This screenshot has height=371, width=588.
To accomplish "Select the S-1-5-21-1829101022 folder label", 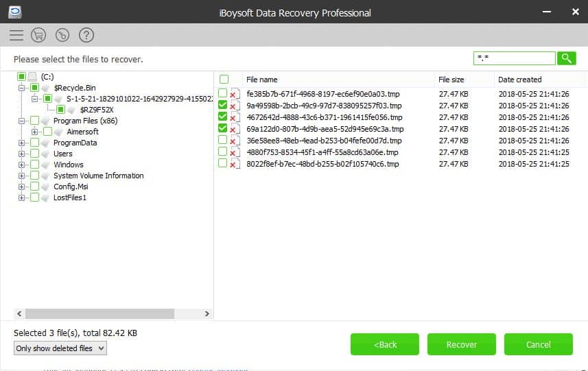I will pyautogui.click(x=139, y=99).
